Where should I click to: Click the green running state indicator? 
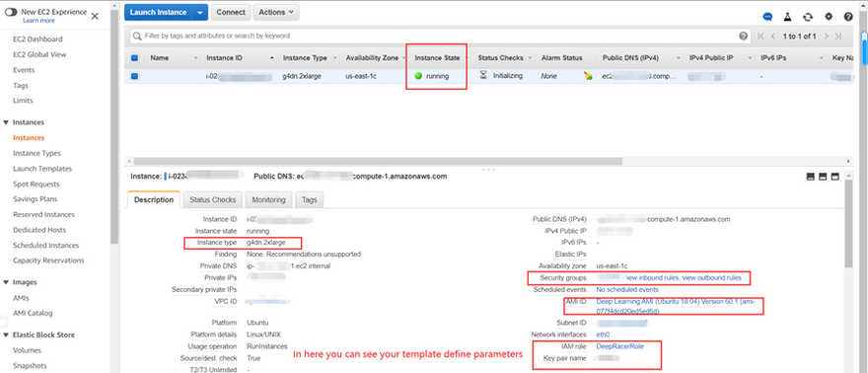click(x=418, y=76)
